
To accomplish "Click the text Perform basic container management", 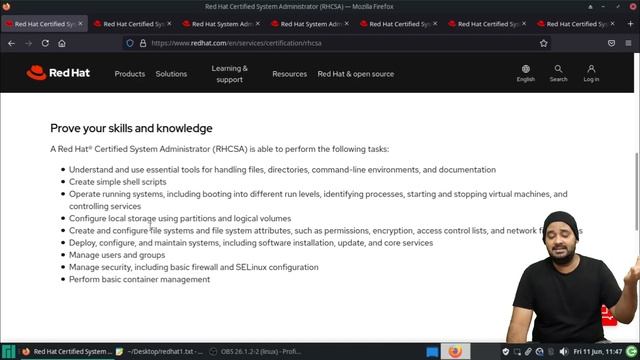I will tap(140, 279).
